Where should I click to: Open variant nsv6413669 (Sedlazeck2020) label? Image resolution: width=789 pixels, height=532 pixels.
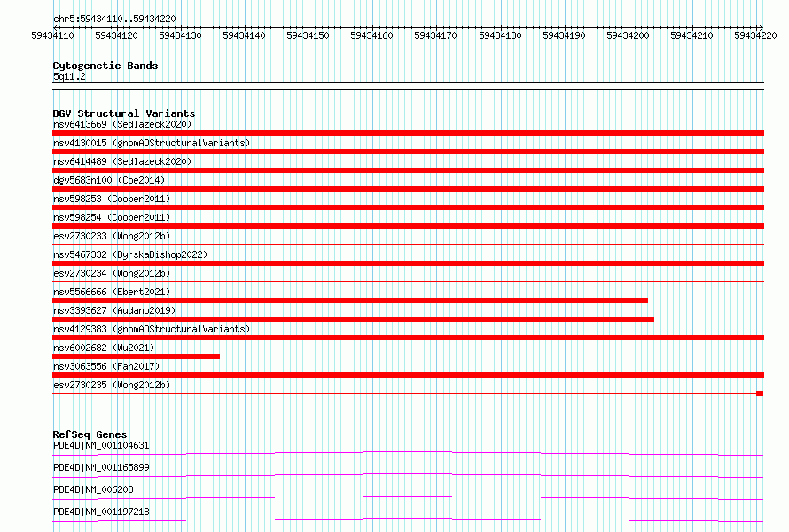[122, 124]
